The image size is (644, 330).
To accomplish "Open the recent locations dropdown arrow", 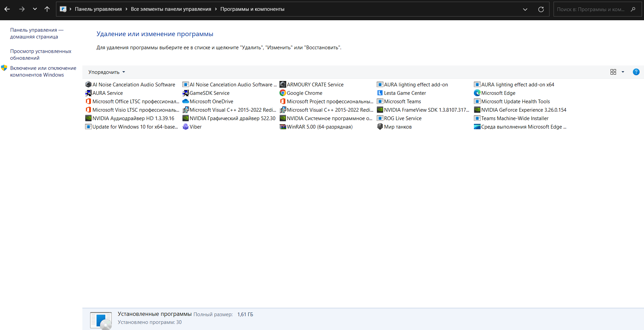I will pos(35,9).
